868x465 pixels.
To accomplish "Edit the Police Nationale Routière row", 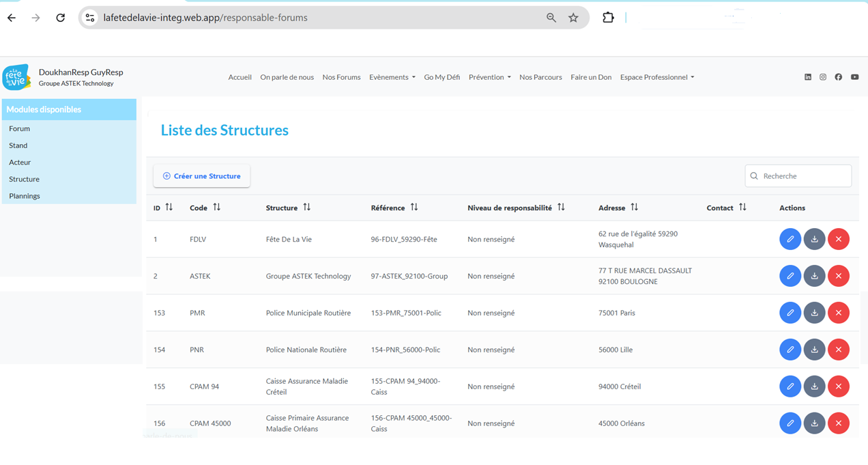I will (x=790, y=350).
